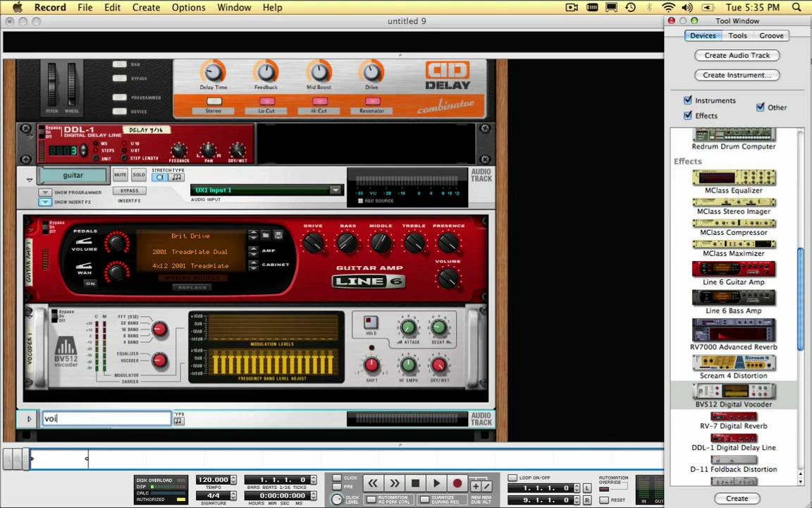
Task: Toggle the metronome Click button
Action: (337, 478)
